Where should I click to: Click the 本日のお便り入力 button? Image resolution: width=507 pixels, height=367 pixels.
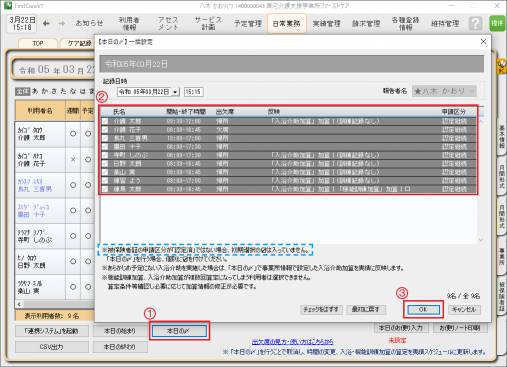401,328
